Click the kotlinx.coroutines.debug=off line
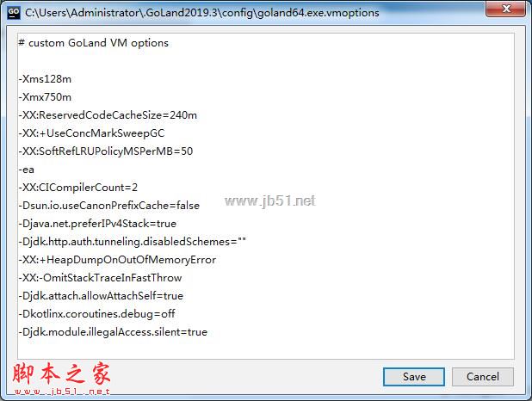532x401 pixels. (96, 314)
